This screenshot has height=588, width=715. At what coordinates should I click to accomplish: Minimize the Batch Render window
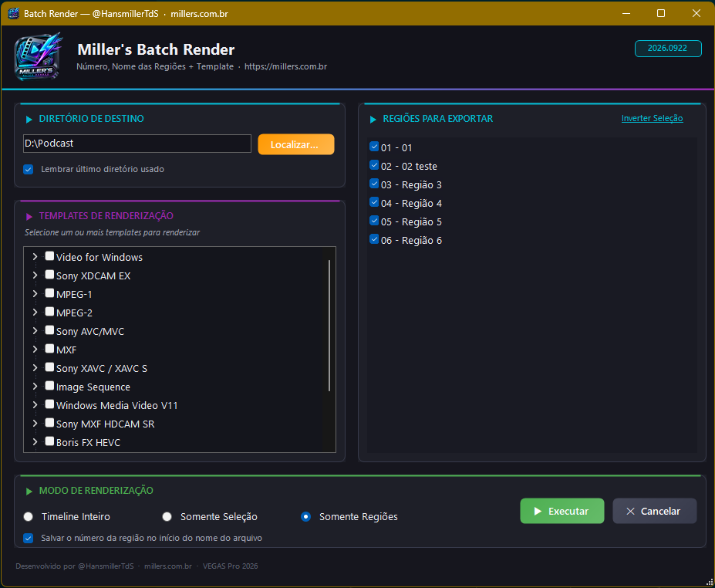coord(626,14)
